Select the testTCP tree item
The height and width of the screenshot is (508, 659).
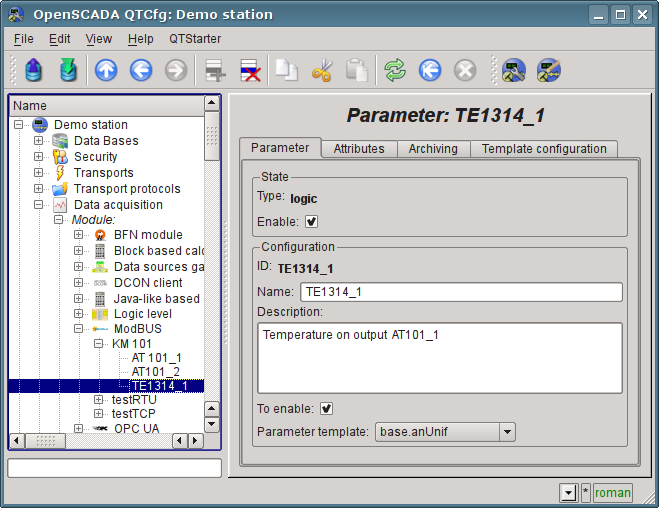(134, 414)
